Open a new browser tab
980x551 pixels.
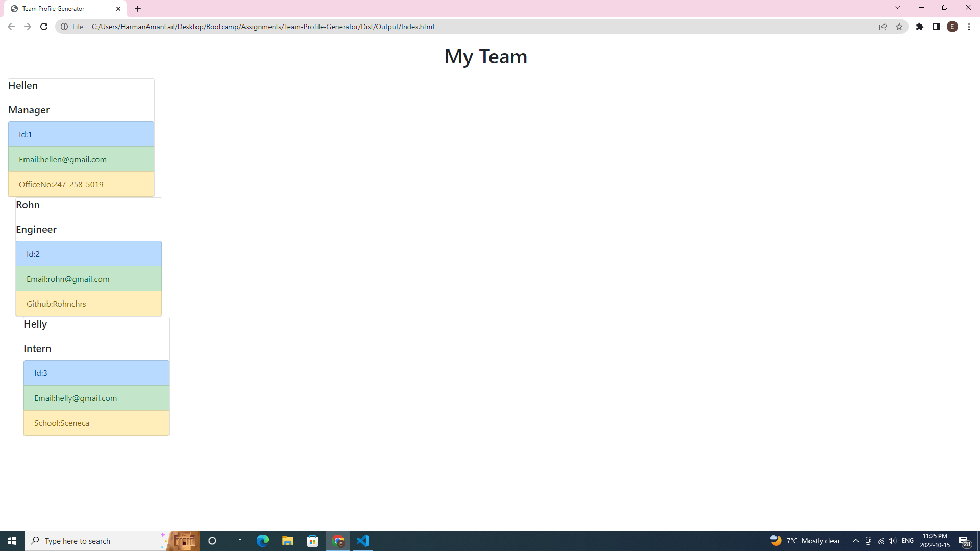tap(138, 9)
